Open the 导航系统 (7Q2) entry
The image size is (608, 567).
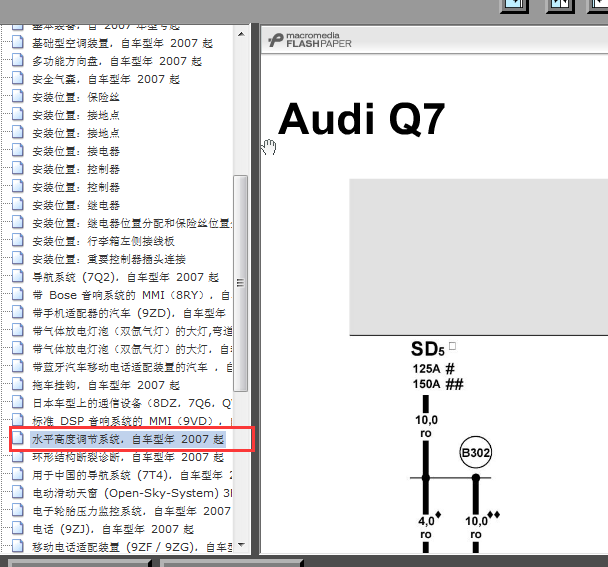click(x=125, y=278)
